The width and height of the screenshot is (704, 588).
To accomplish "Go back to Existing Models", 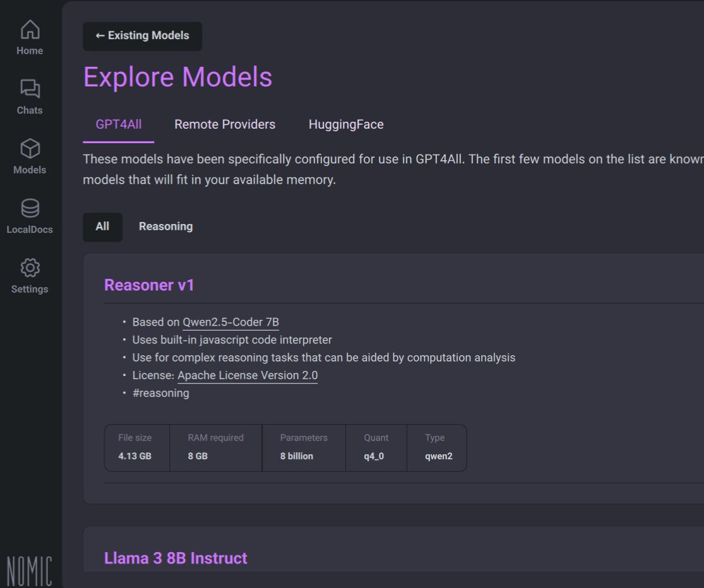I will click(x=142, y=36).
